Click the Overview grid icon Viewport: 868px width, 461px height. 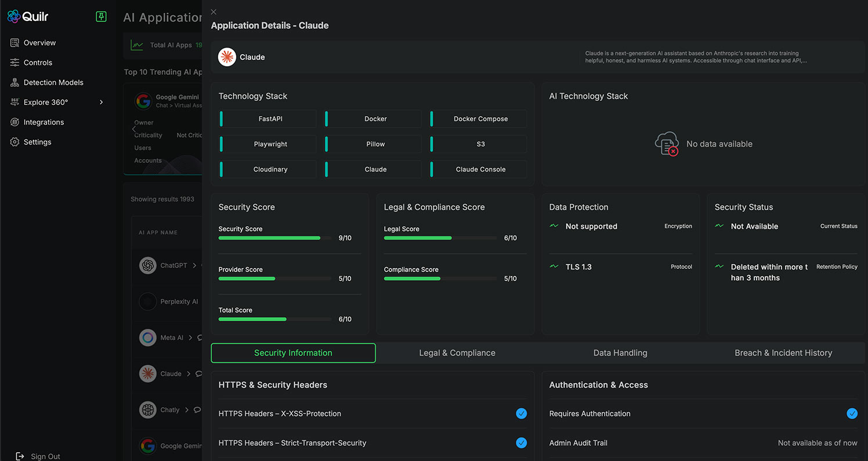click(15, 43)
